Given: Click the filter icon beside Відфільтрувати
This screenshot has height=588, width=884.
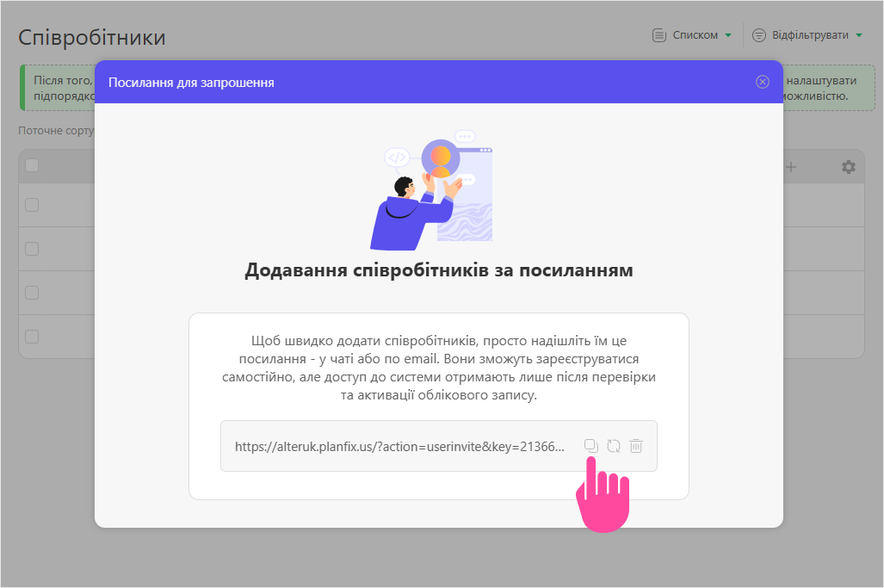Looking at the screenshot, I should (x=759, y=35).
